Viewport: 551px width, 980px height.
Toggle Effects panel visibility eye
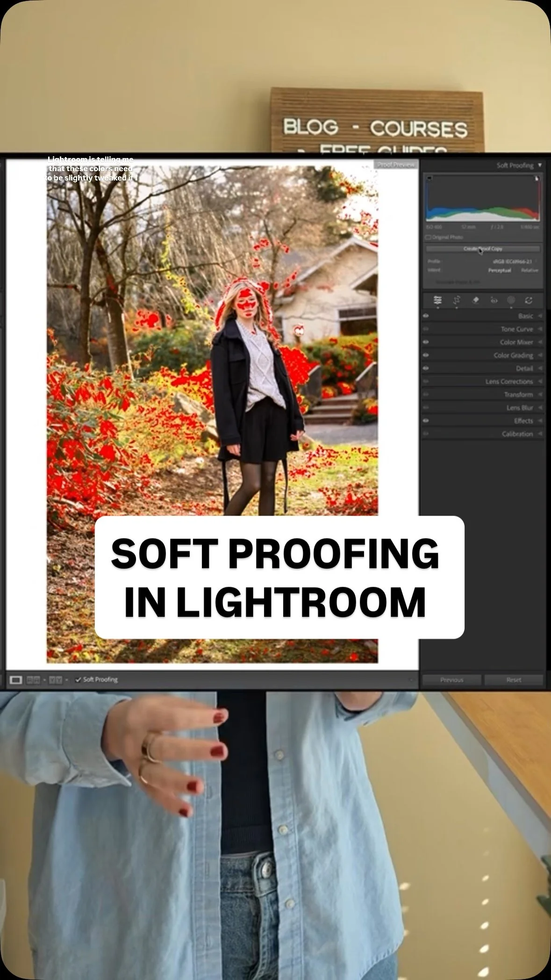tap(426, 421)
